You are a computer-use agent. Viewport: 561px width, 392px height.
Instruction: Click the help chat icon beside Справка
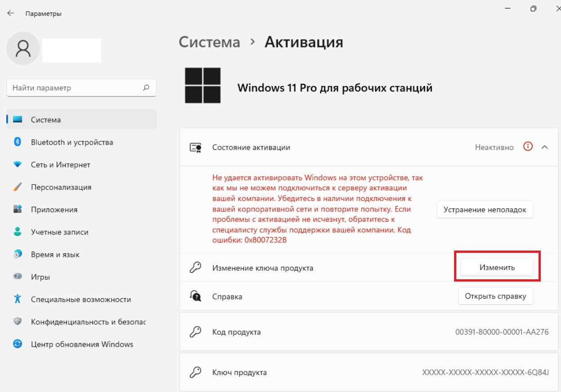pos(195,296)
